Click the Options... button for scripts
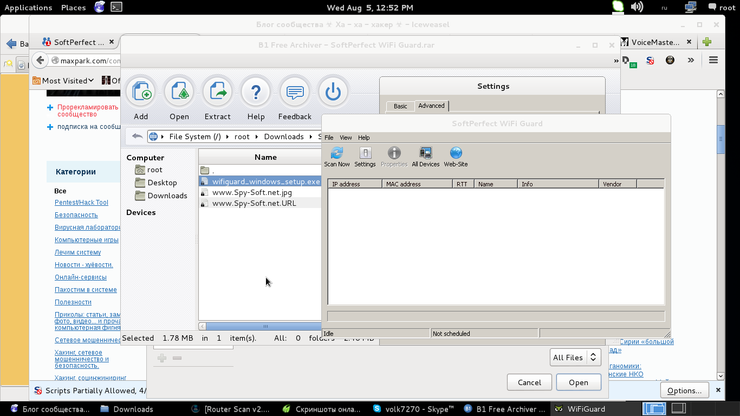This screenshot has width=740, height=416. point(684,390)
